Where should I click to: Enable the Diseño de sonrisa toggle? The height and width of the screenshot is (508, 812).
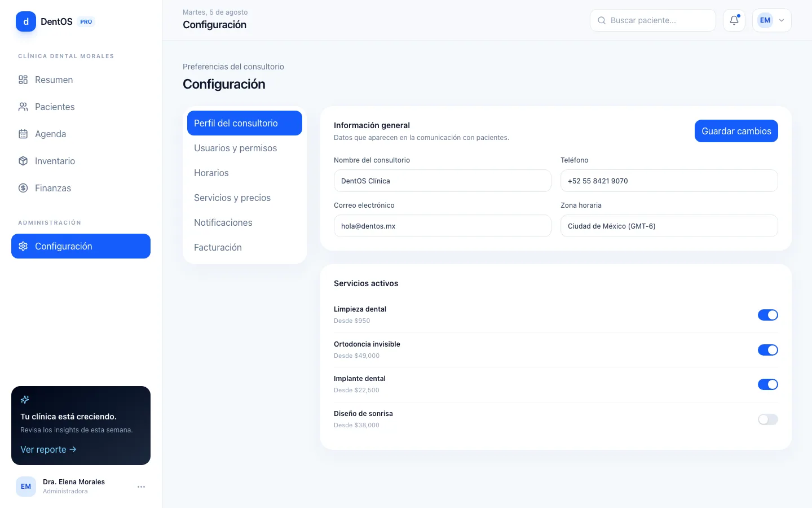tap(768, 419)
